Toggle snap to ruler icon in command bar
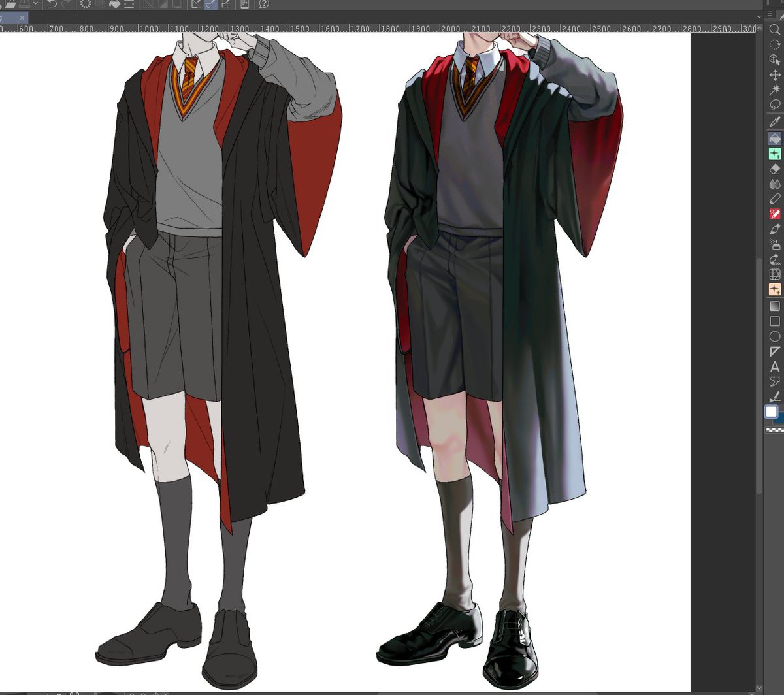The image size is (784, 695). [x=197, y=4]
